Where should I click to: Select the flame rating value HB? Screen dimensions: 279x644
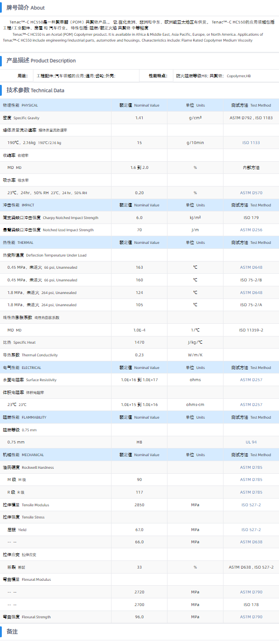139,442
